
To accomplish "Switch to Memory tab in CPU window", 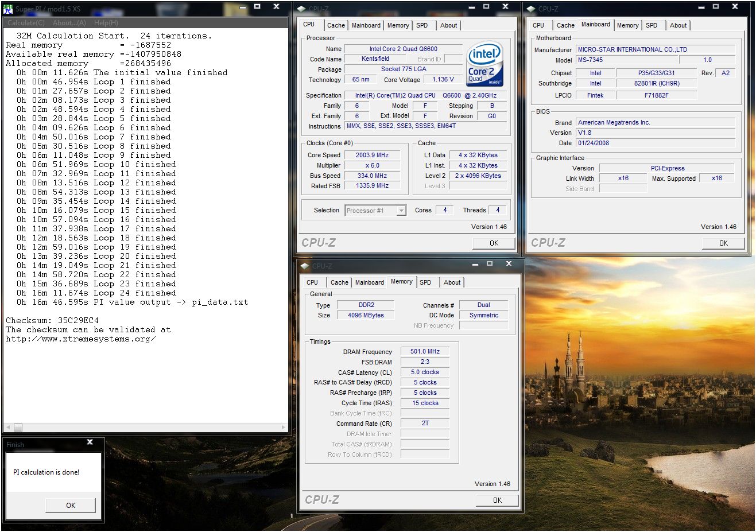I will tap(398, 25).
